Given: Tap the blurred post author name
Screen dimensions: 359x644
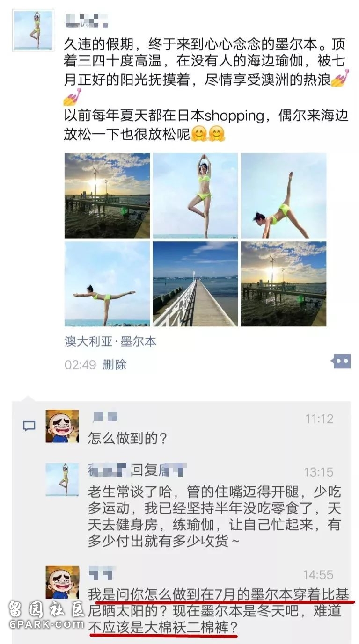Looking at the screenshot, I should pos(87,21).
